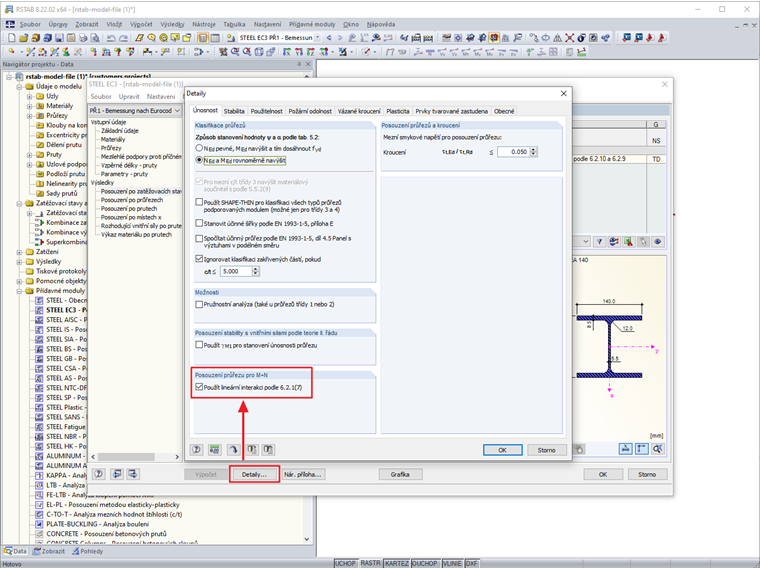Expand 'Výsledky' node in project navigator

(19, 262)
